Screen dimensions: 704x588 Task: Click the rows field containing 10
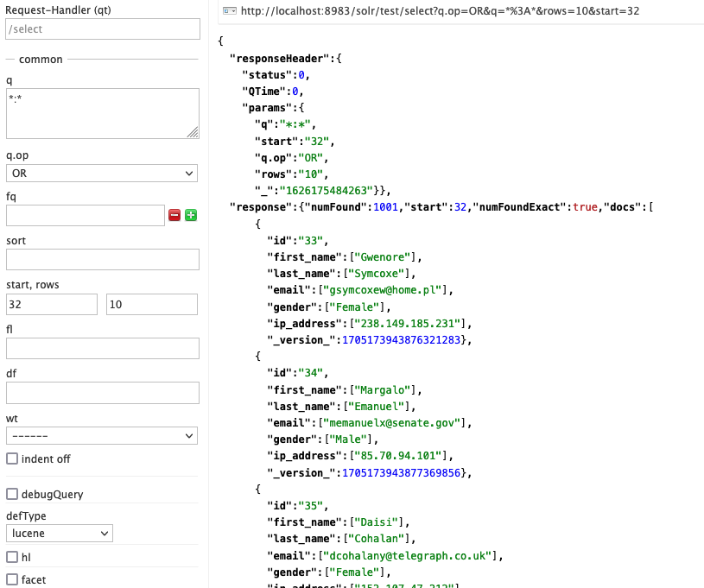tap(152, 304)
